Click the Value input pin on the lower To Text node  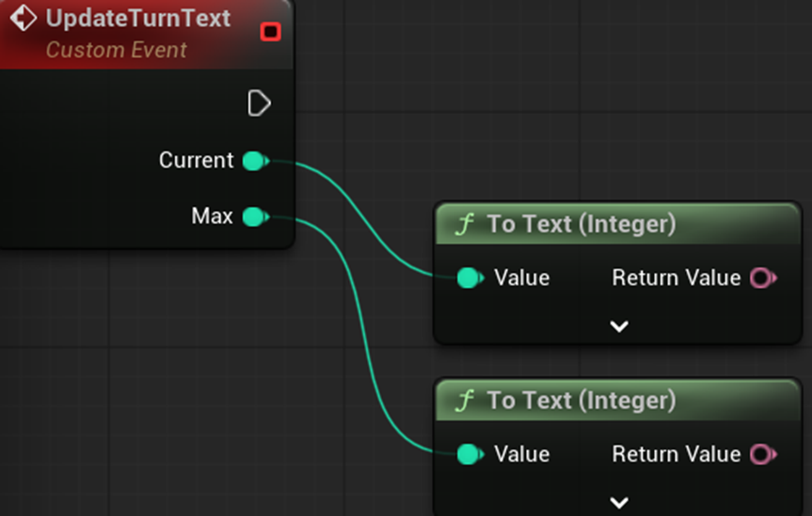(x=469, y=455)
